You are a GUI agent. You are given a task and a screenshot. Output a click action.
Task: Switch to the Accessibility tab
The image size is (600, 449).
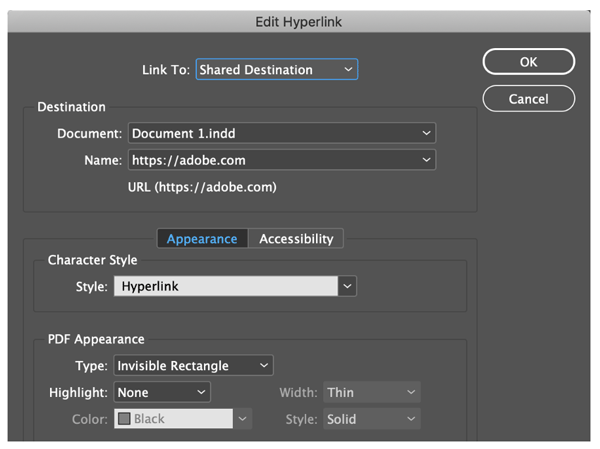(296, 239)
